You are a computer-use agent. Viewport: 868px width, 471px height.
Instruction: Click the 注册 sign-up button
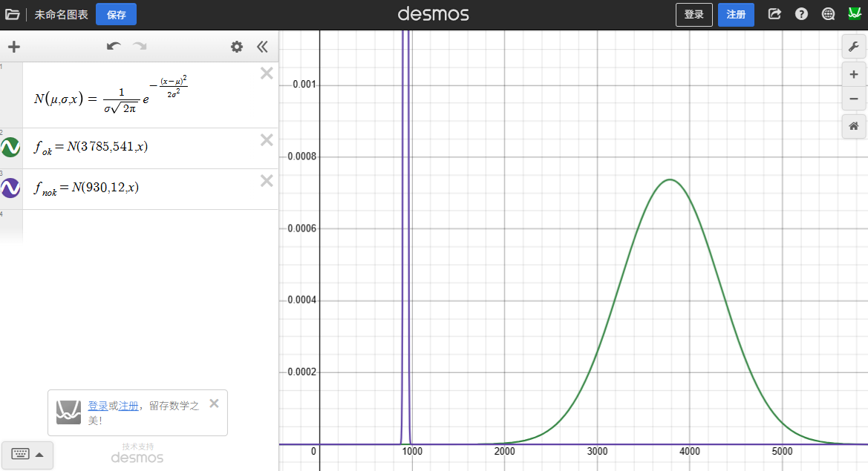[x=735, y=14]
